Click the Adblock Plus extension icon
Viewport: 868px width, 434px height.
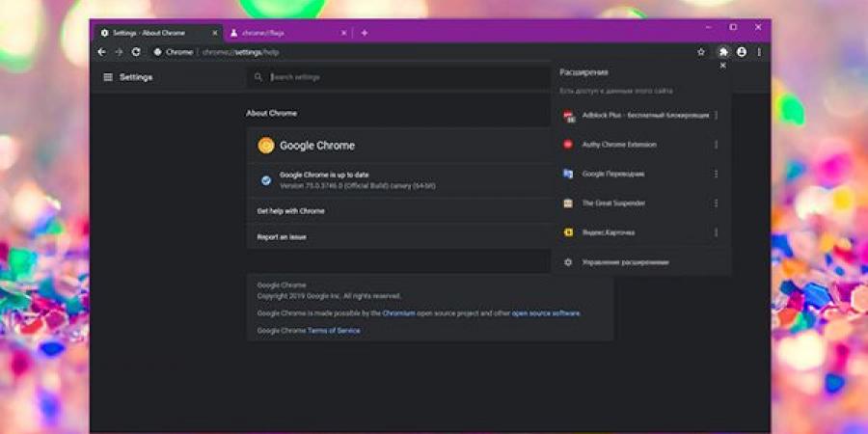point(568,116)
